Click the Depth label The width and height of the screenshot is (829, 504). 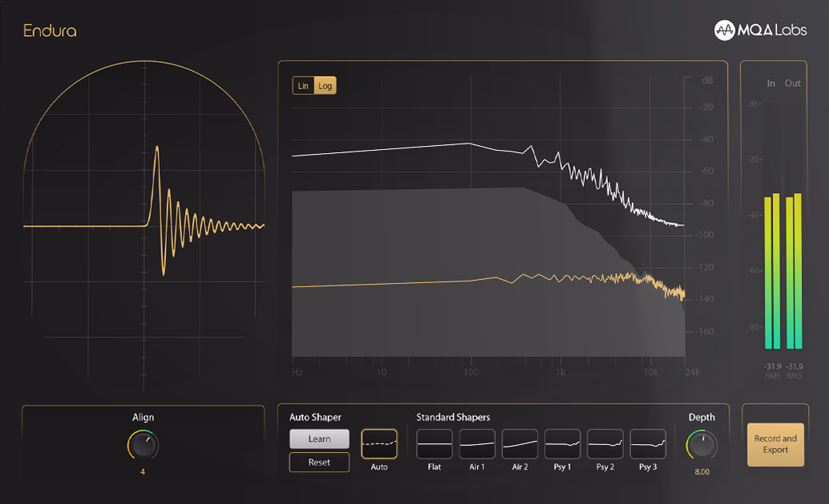coord(701,417)
